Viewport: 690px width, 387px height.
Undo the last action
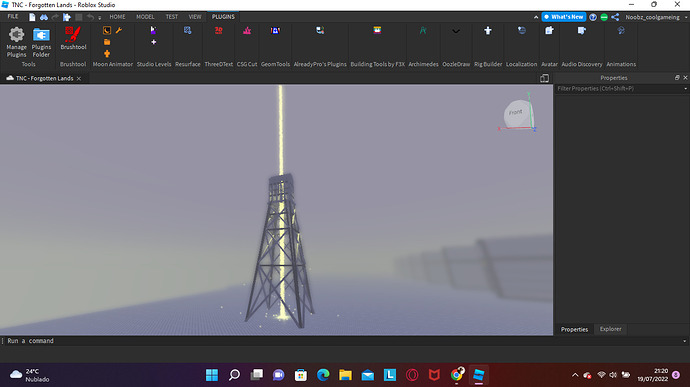click(90, 17)
